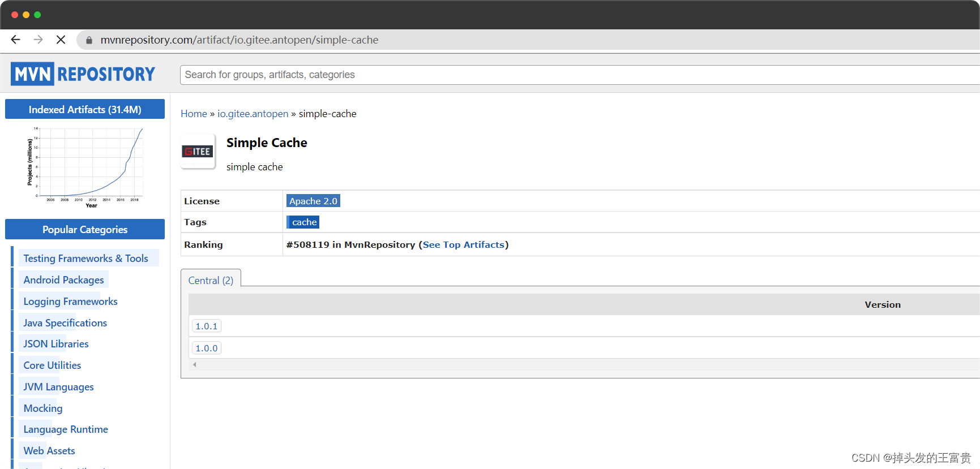Image resolution: width=980 pixels, height=469 pixels.
Task: Focus the artifact search box
Action: (579, 75)
